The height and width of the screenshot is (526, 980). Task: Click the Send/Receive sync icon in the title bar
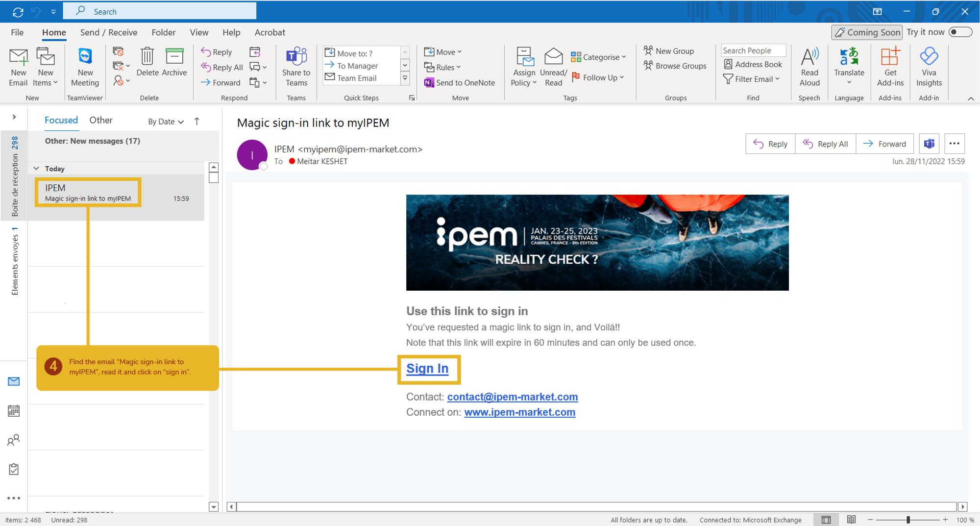tap(18, 11)
